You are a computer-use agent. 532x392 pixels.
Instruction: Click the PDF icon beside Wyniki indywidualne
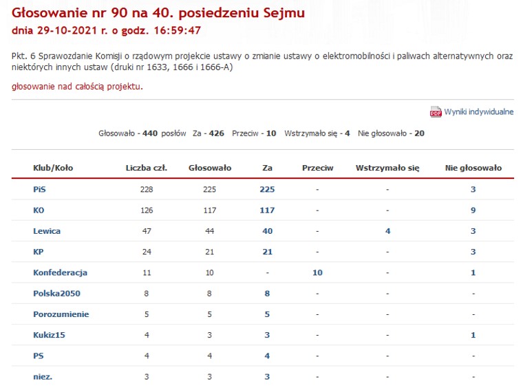click(435, 112)
